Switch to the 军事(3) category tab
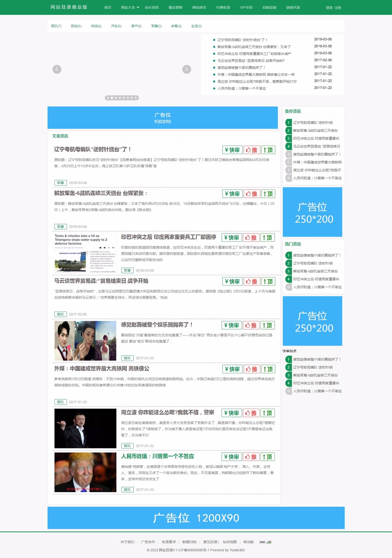Screen dimensions: 392x558 coord(156,26)
